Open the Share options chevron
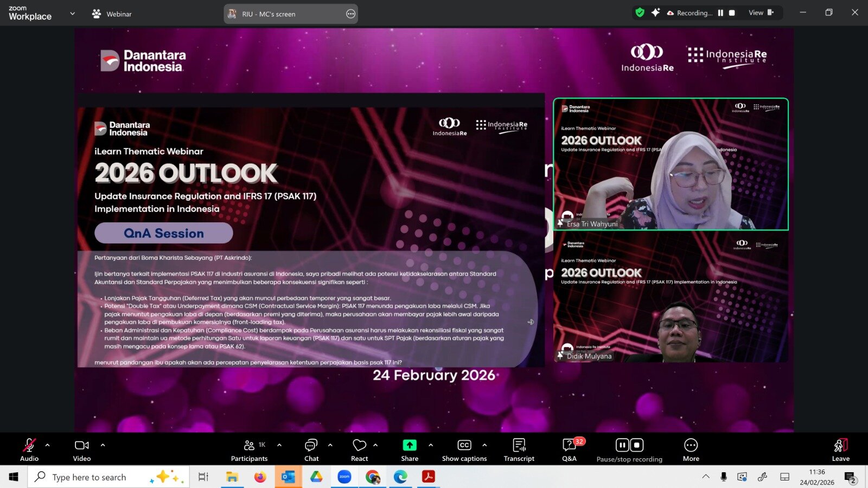The width and height of the screenshot is (868, 488). (x=430, y=446)
